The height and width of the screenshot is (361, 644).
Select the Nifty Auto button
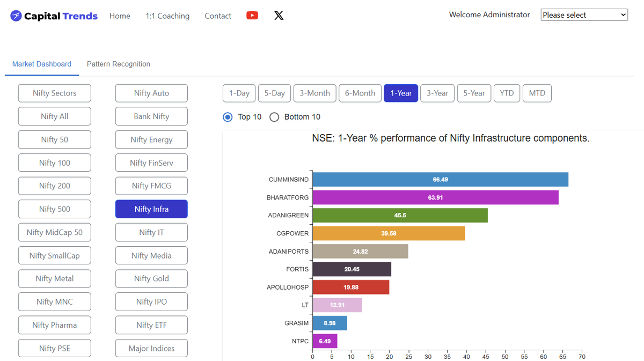point(151,93)
